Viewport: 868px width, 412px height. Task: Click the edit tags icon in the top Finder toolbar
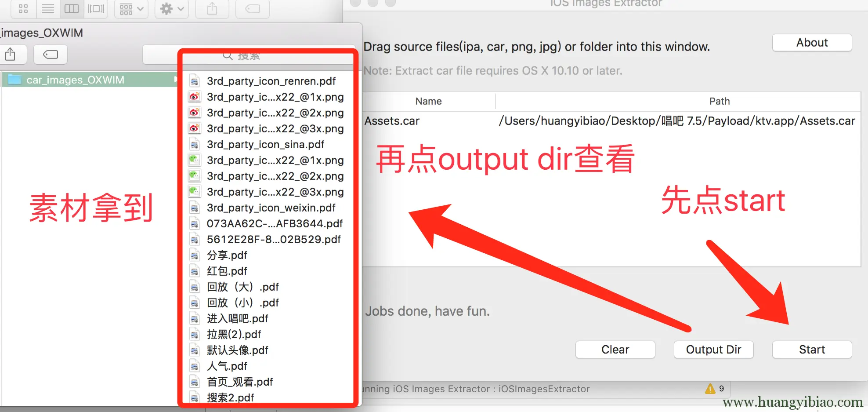pyautogui.click(x=253, y=8)
